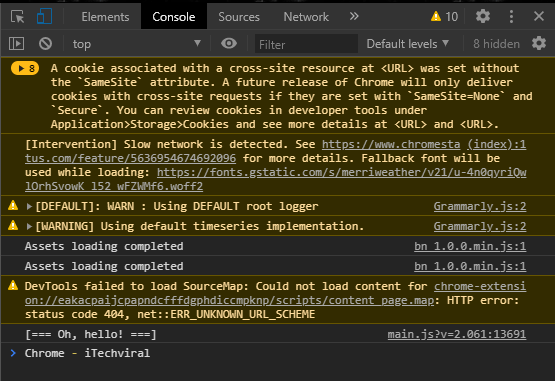555x381 pixels.
Task: Select the Console tab
Action: 174,17
